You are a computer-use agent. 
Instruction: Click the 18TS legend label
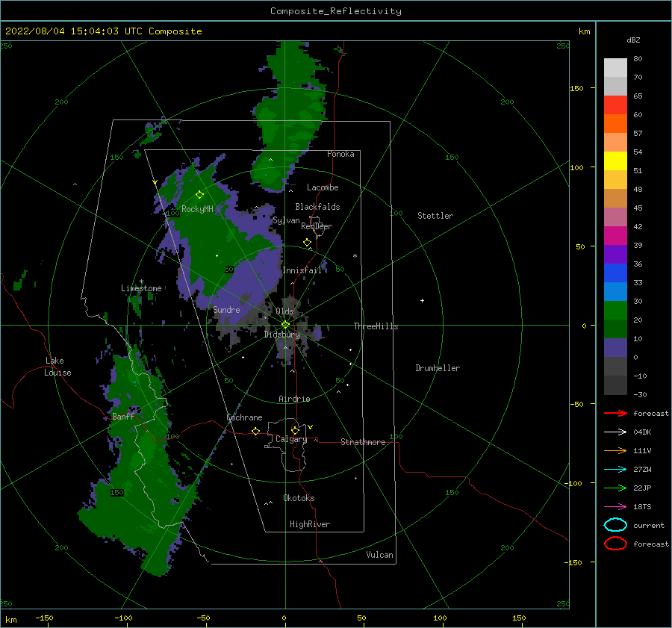pos(642,507)
